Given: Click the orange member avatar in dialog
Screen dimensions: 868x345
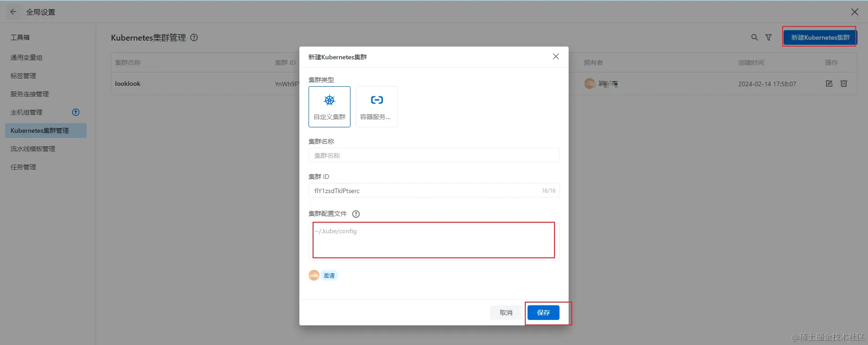Looking at the screenshot, I should point(314,275).
